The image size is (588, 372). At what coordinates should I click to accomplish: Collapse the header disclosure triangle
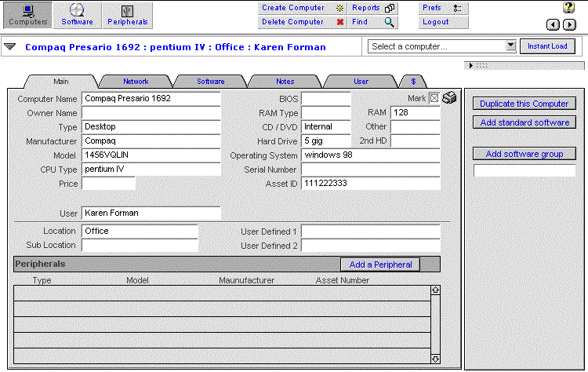9,46
